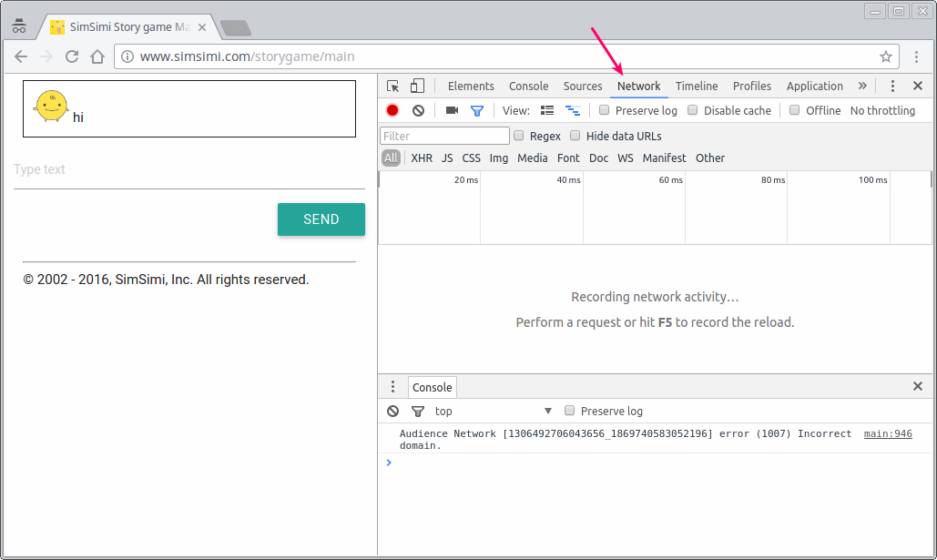Open the top execution context dropdown
The image size is (937, 560).
(x=493, y=412)
